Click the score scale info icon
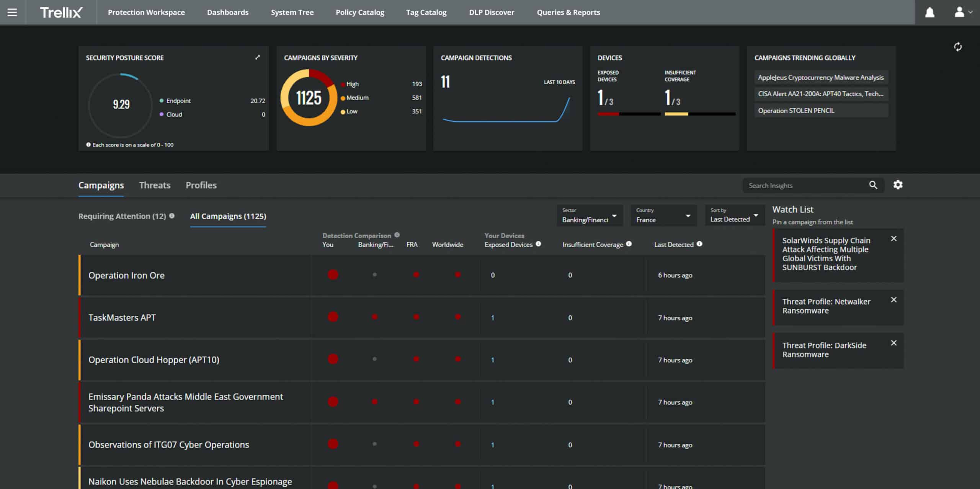The image size is (980, 489). pyautogui.click(x=88, y=145)
